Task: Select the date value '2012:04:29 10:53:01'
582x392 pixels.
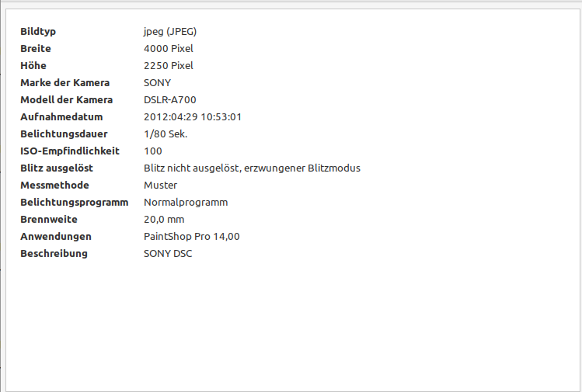Action: coord(193,117)
